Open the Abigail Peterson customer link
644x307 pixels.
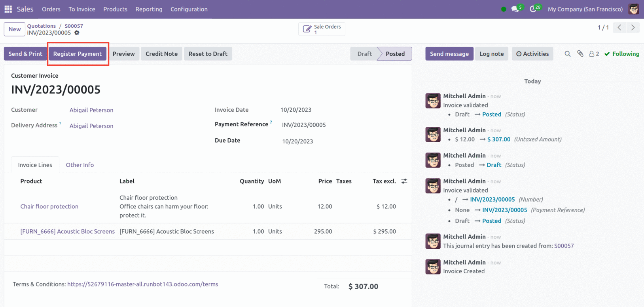91,110
